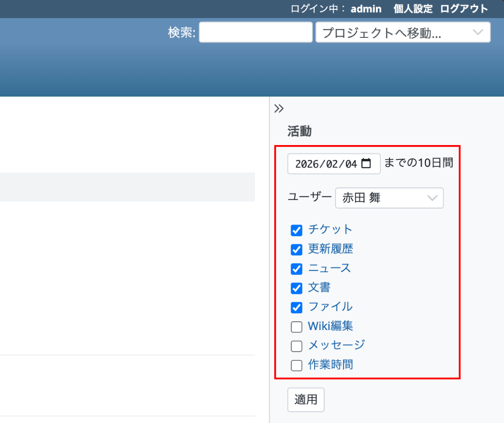Uncheck the 更新履歴 checkbox

(297, 250)
